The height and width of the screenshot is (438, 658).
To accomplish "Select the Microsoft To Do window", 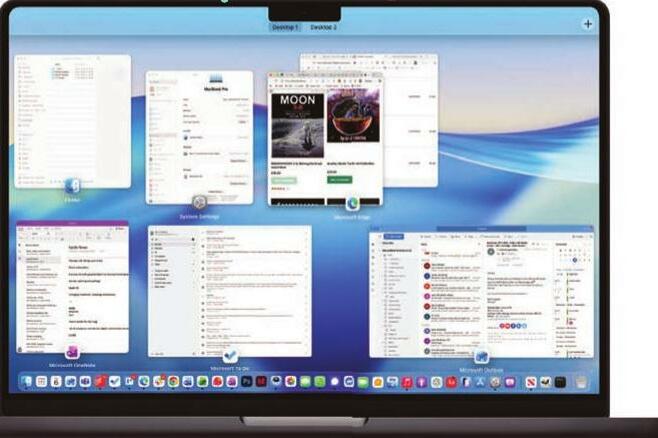I will pos(229,289).
